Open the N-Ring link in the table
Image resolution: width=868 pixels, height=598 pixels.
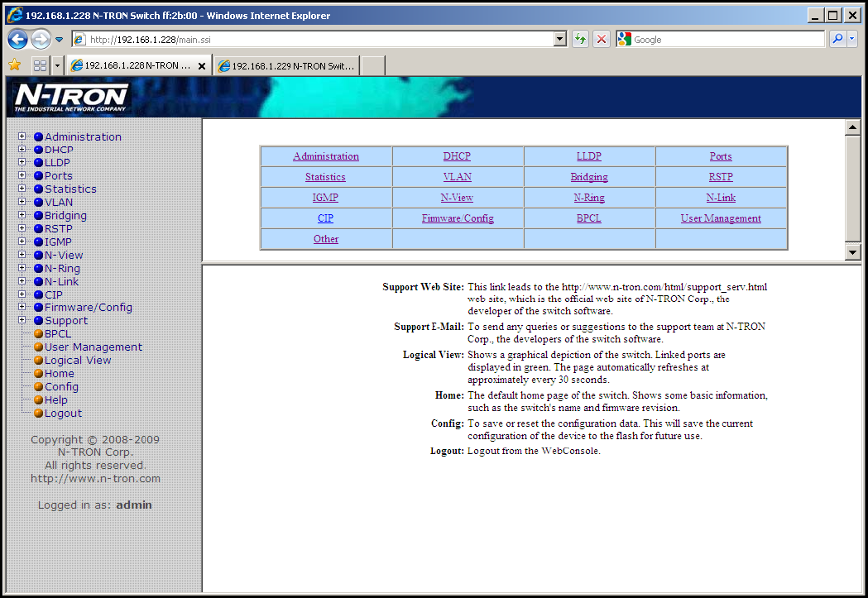pos(589,198)
